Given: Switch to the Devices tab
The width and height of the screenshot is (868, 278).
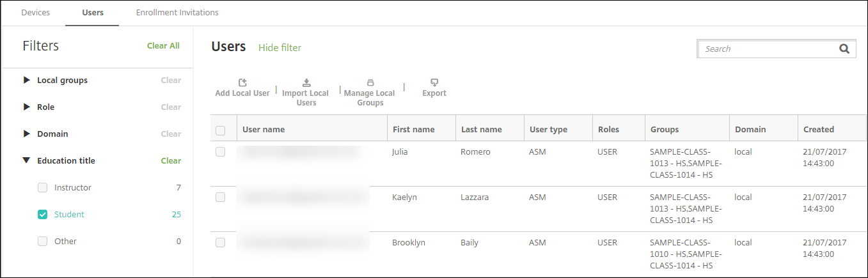Looking at the screenshot, I should click(x=36, y=13).
